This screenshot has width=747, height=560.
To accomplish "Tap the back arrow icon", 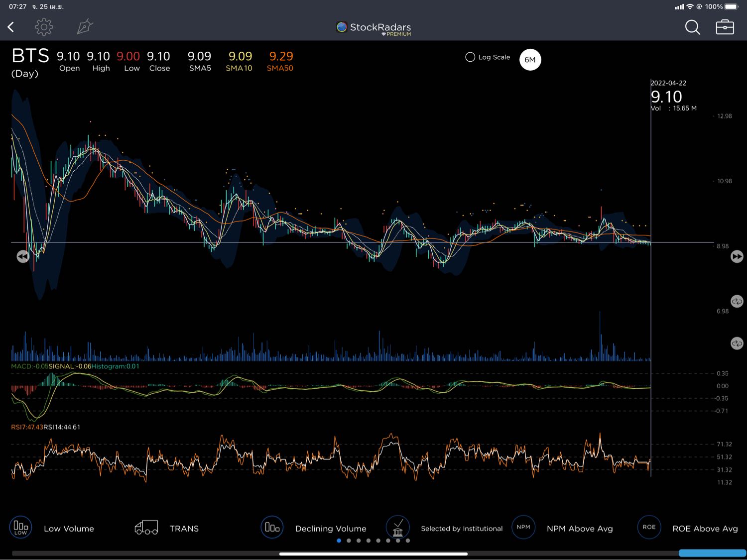I will click(x=11, y=27).
